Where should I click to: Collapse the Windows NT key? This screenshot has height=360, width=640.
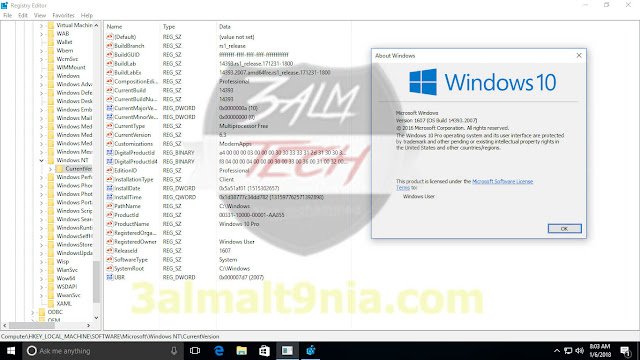41,160
